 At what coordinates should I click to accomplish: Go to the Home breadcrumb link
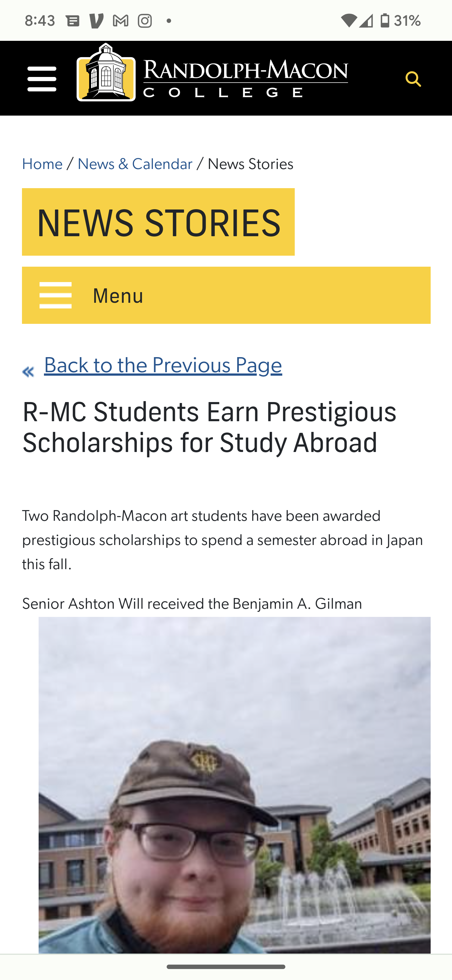42,164
